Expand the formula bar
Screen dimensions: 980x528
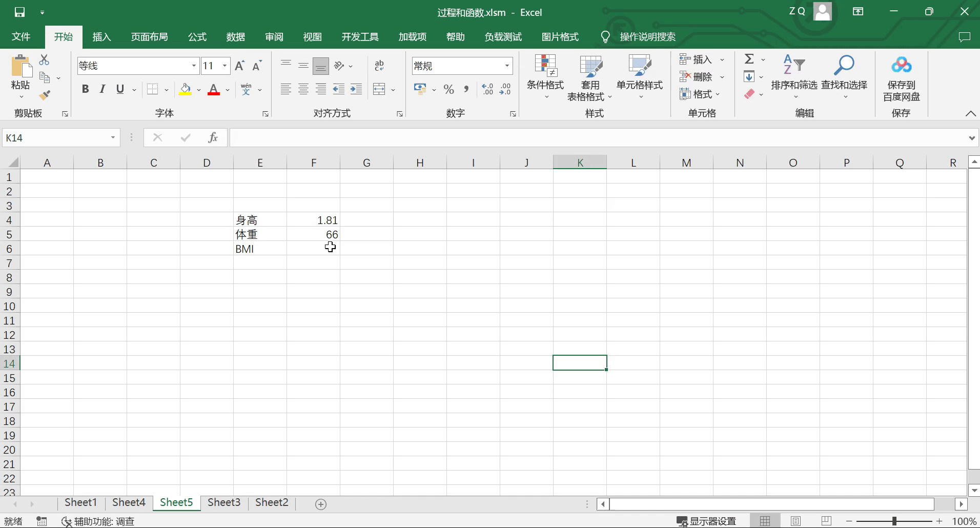pyautogui.click(x=971, y=138)
